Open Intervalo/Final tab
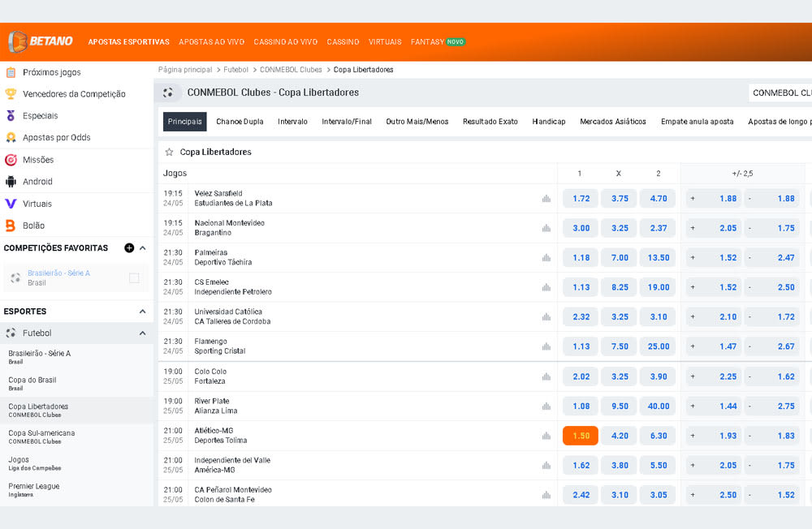812x529 pixels. pyautogui.click(x=347, y=122)
